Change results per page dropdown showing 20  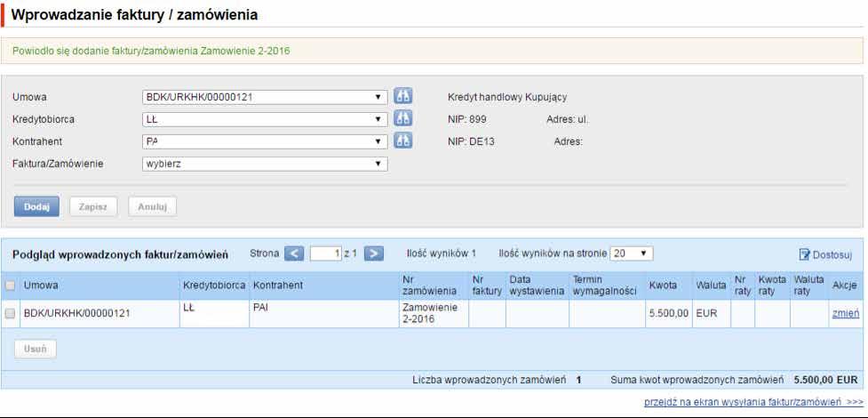click(x=631, y=253)
